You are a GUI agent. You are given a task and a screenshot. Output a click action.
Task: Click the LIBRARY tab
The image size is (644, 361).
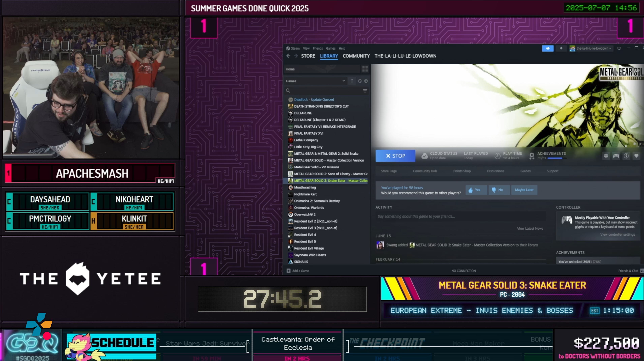tap(329, 56)
